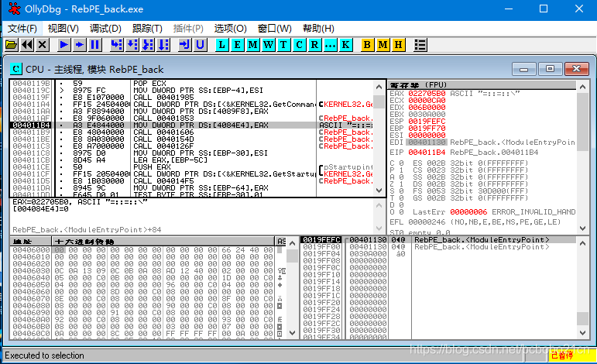Pause execution with the pause icon
The height and width of the screenshot is (364, 597).
point(95,45)
